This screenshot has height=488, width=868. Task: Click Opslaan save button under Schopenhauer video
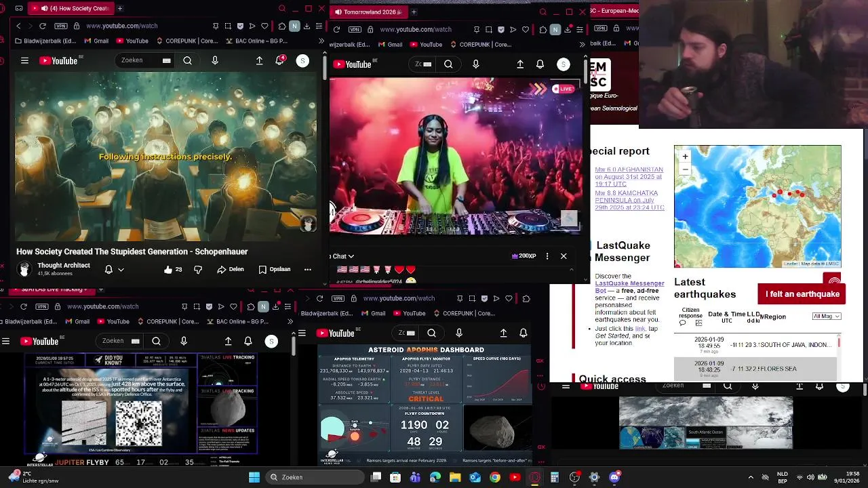coord(275,269)
